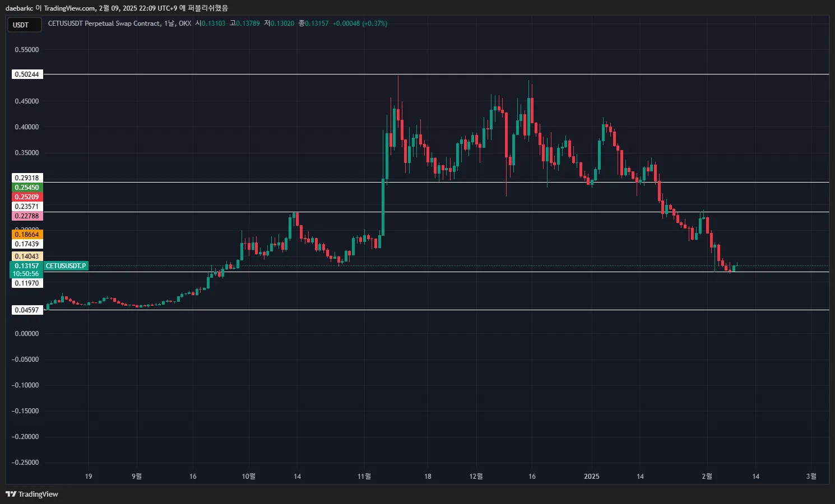Select the CETUSUSDT Perpetual Swap Contract title

(104, 24)
